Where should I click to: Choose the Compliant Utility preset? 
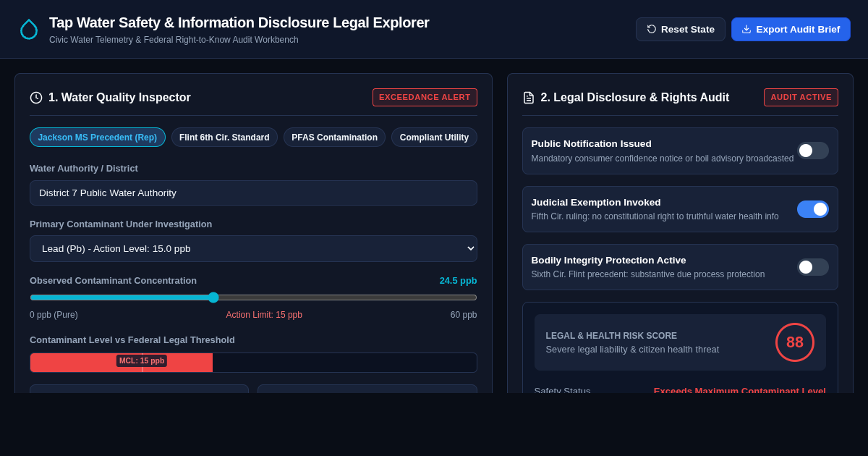pyautogui.click(x=434, y=138)
